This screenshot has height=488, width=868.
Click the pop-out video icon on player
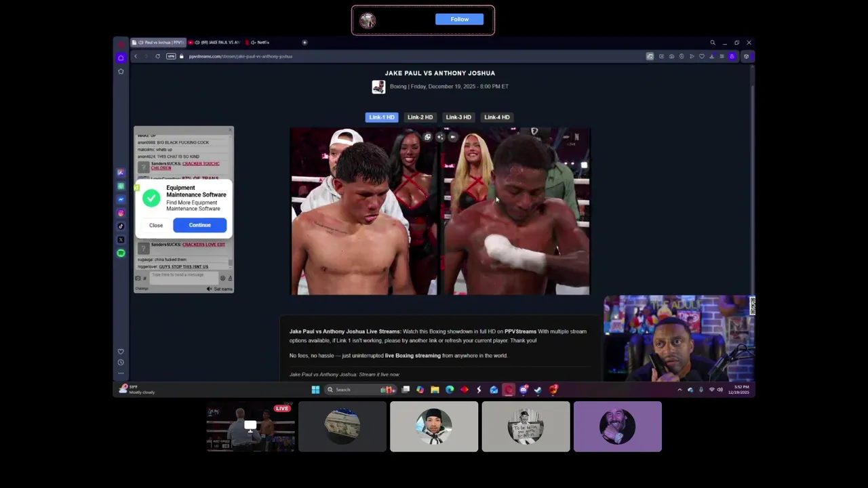[427, 137]
